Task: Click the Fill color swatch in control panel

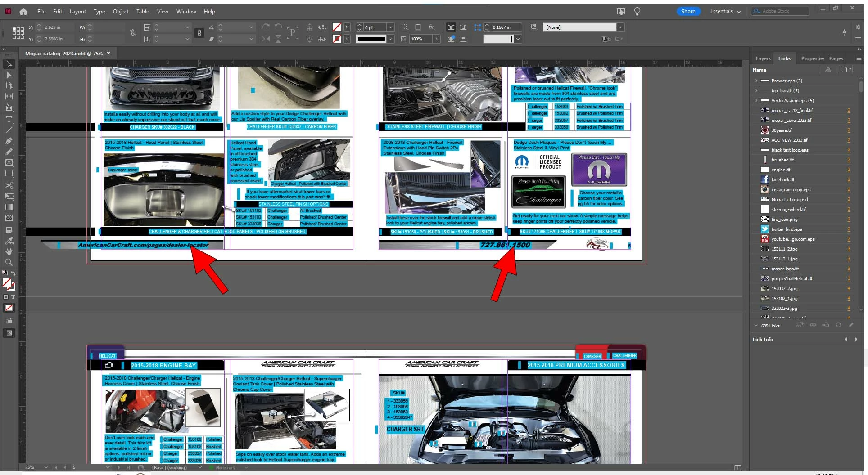Action: pos(337,27)
